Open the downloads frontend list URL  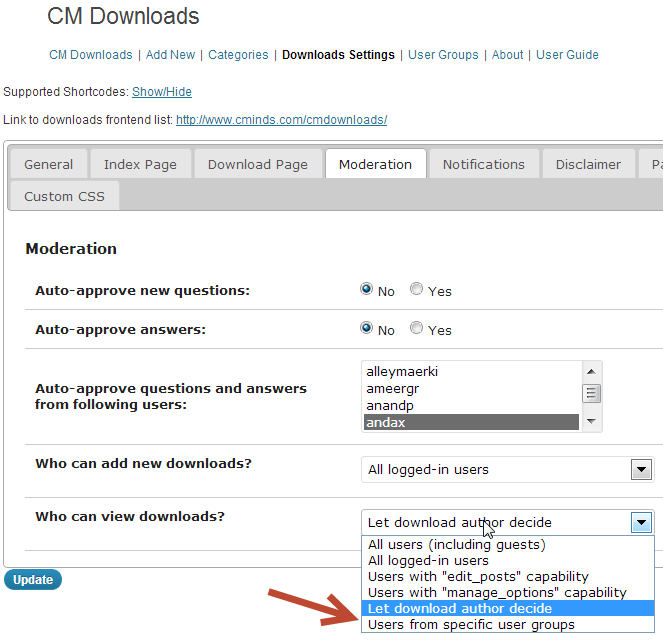point(281,120)
